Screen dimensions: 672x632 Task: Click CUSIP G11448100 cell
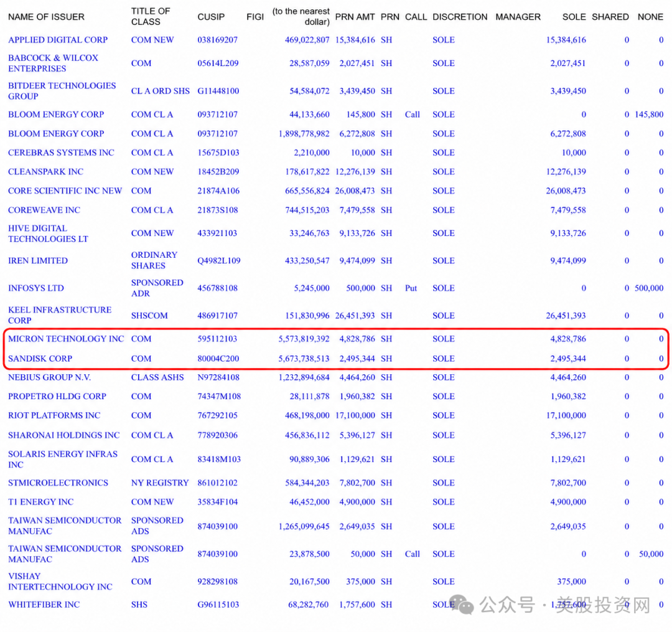(218, 91)
